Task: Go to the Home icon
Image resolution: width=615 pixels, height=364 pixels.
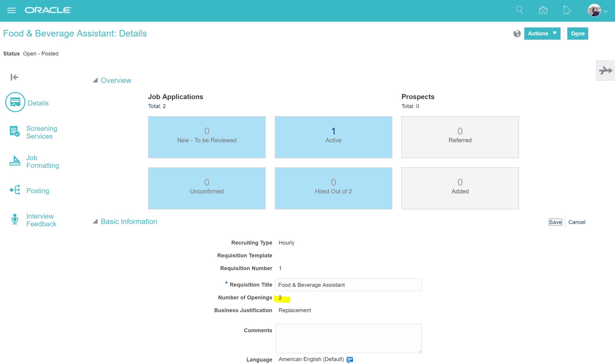Action: pos(543,10)
